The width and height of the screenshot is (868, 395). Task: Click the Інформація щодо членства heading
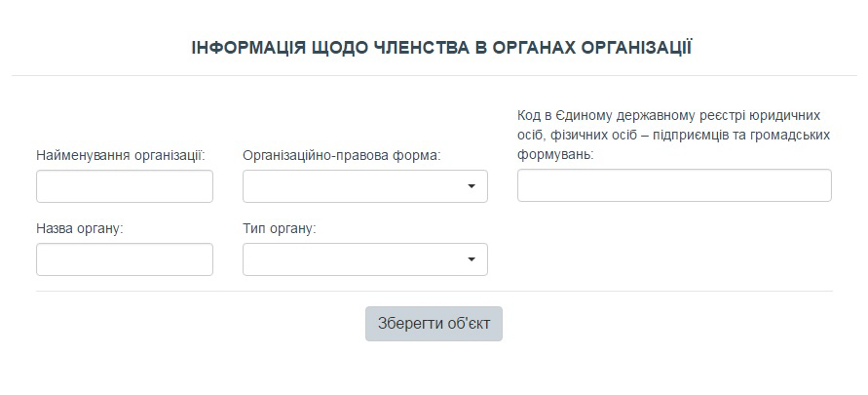441,48
